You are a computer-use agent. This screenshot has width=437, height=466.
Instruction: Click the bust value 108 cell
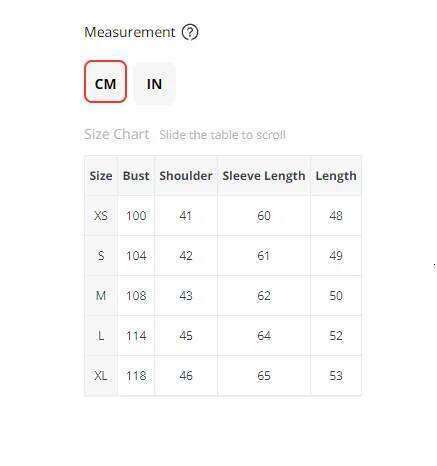(136, 296)
